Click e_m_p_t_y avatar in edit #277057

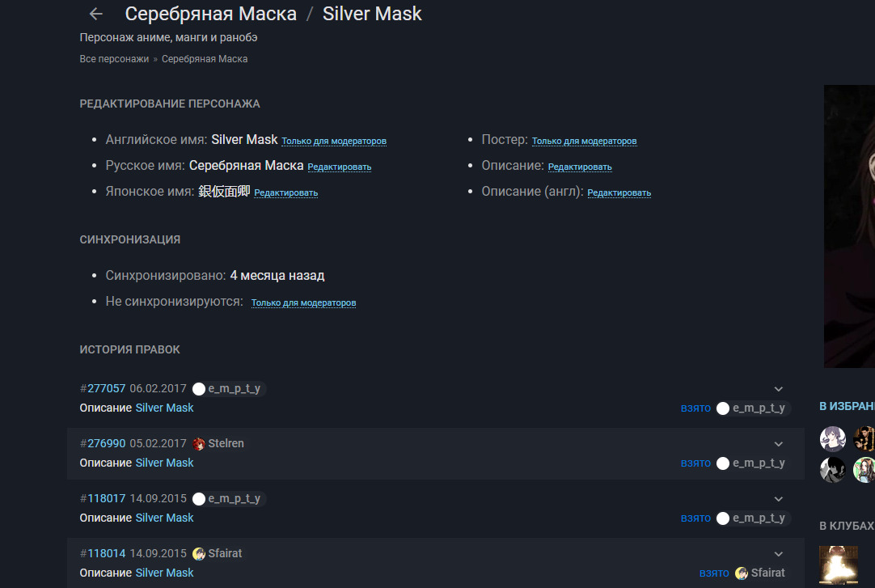pos(199,389)
